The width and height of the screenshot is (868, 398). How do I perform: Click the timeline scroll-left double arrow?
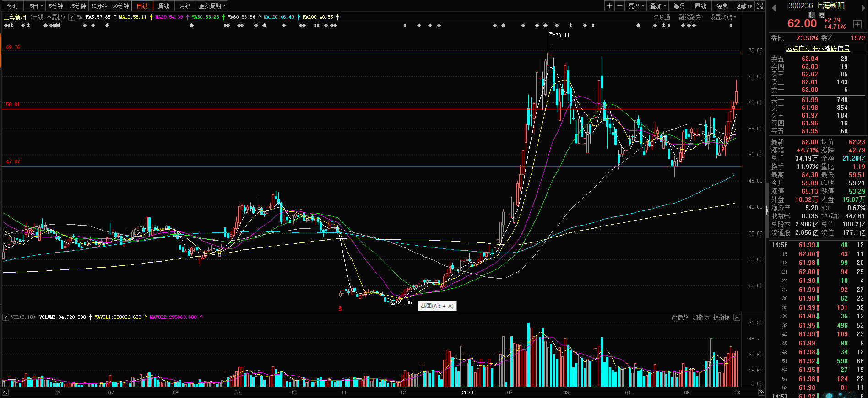point(5,393)
